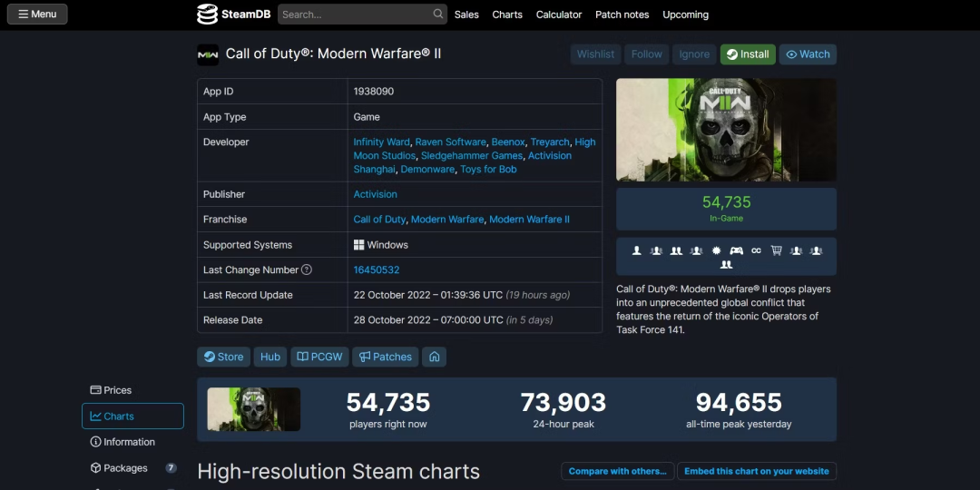Click the green Install button
Screen dimensions: 980x490
748,54
